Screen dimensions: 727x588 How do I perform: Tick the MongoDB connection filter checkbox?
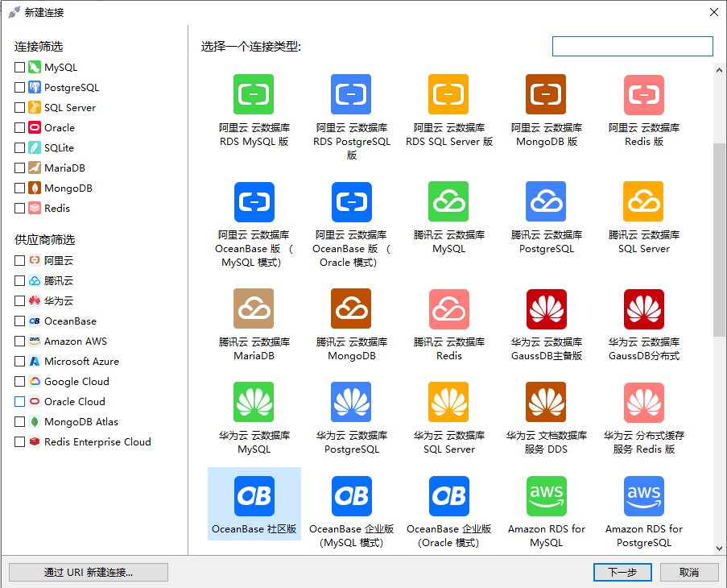pyautogui.click(x=19, y=188)
